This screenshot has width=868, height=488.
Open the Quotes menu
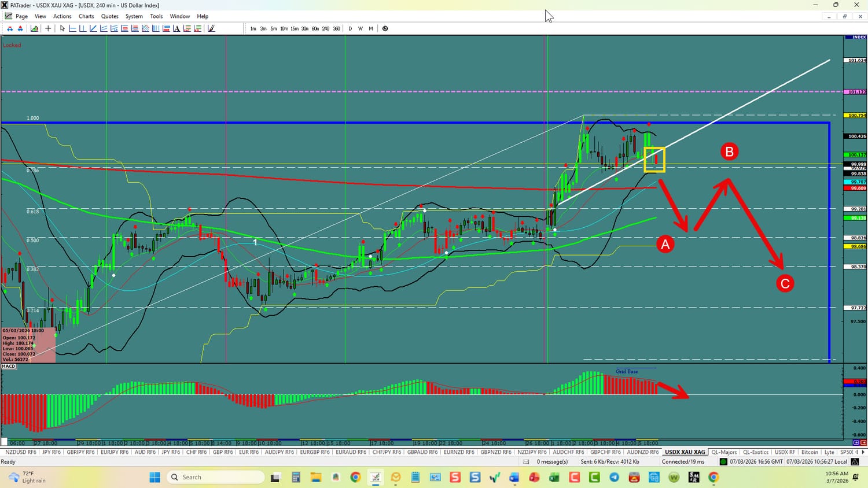[x=110, y=16]
